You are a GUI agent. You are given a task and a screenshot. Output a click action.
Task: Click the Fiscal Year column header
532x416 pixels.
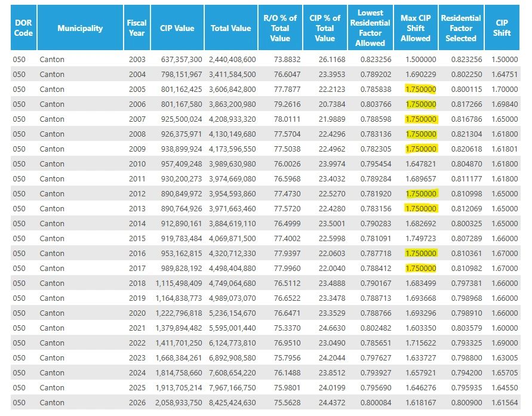coord(137,28)
